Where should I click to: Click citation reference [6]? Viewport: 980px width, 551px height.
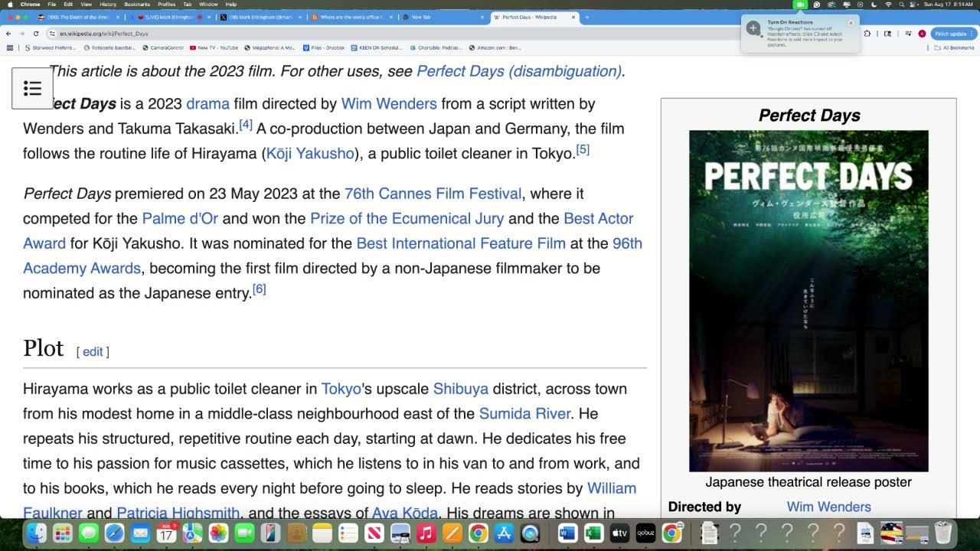point(260,289)
